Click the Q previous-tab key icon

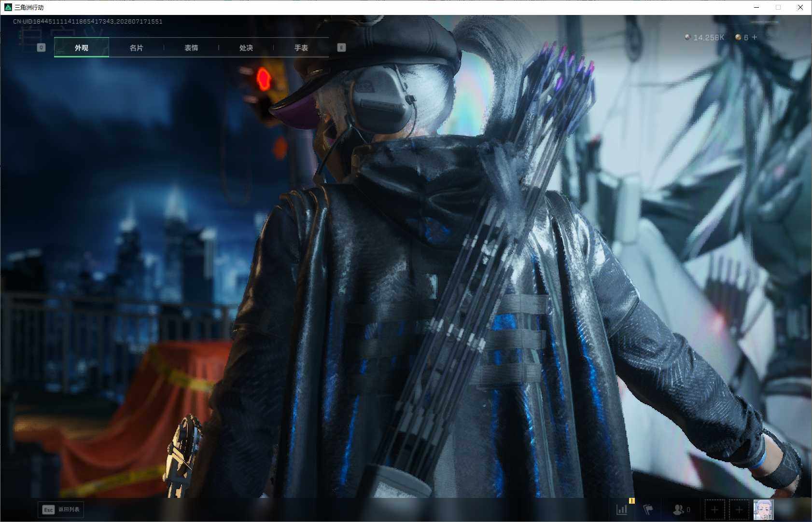(x=41, y=47)
